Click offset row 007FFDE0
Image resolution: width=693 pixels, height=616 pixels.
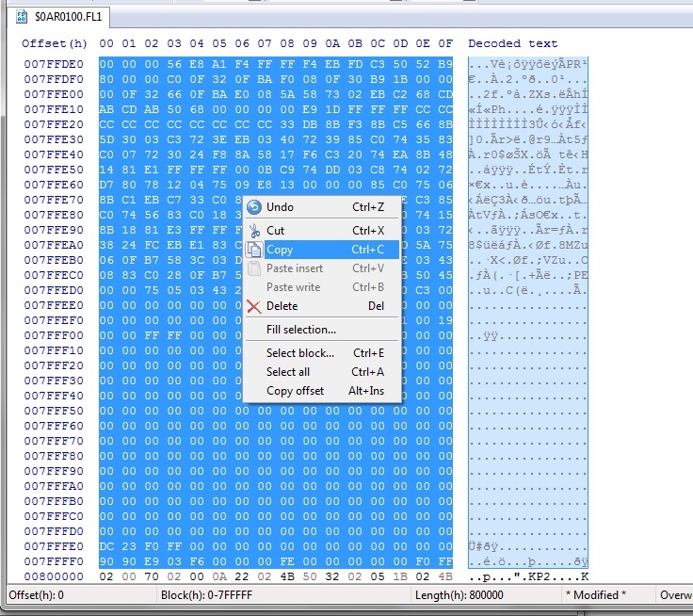point(54,65)
